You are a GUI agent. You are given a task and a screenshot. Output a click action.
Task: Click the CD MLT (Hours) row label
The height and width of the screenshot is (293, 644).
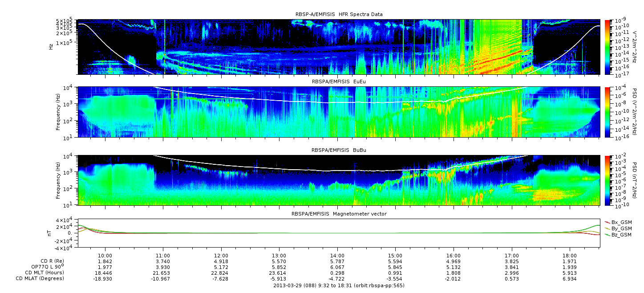click(45, 273)
